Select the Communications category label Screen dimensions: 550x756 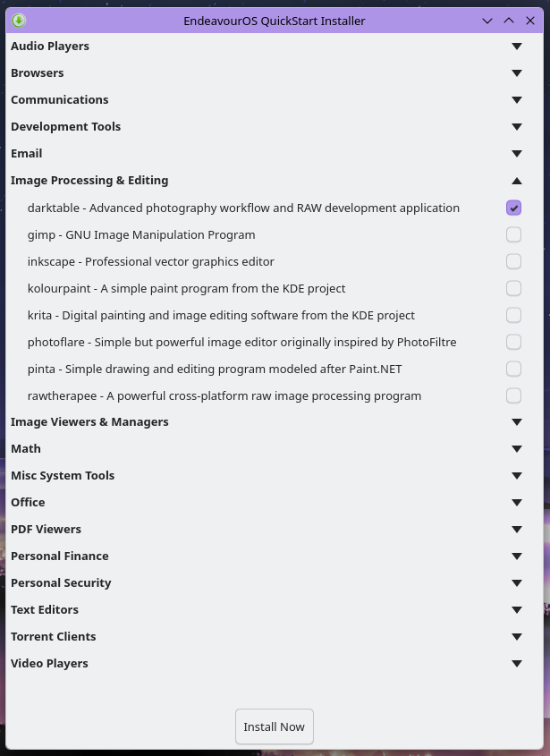pos(59,100)
